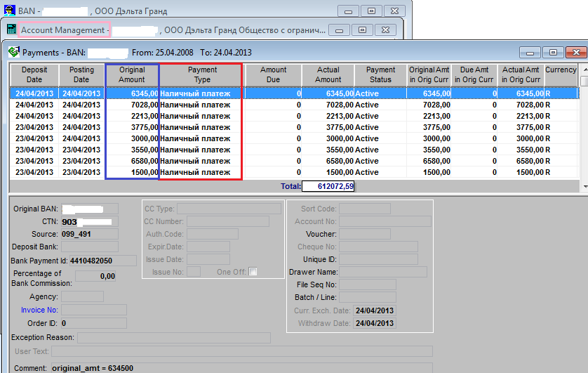Click the File Seq No field
Viewport: 588px width, 373px height.
click(368, 284)
